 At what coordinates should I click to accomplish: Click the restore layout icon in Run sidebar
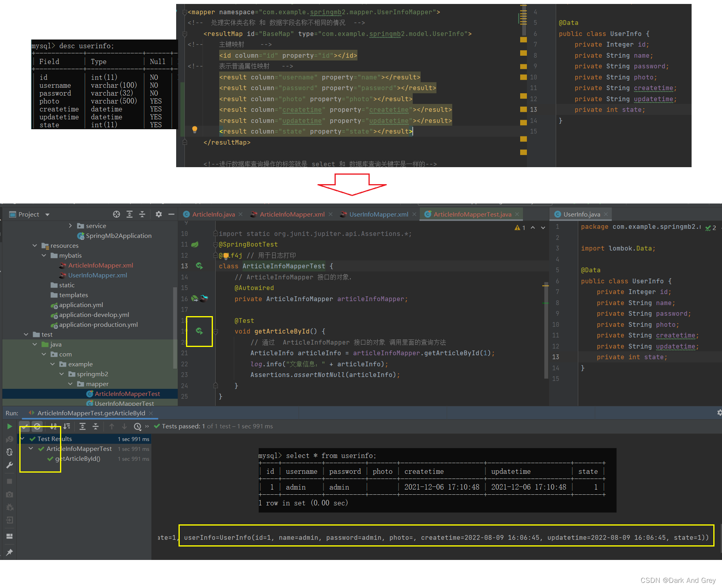[9, 536]
